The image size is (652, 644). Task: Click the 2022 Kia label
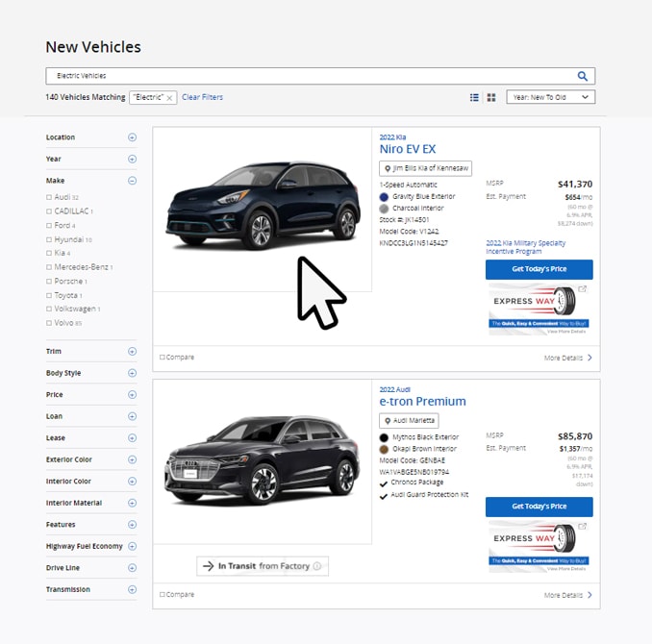click(392, 137)
